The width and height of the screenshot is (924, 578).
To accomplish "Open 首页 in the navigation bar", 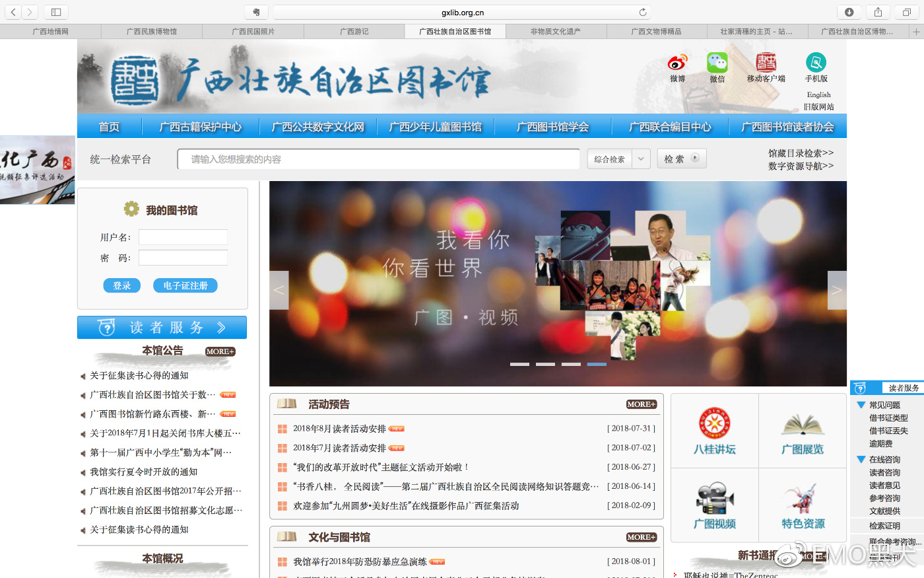I will [x=109, y=127].
